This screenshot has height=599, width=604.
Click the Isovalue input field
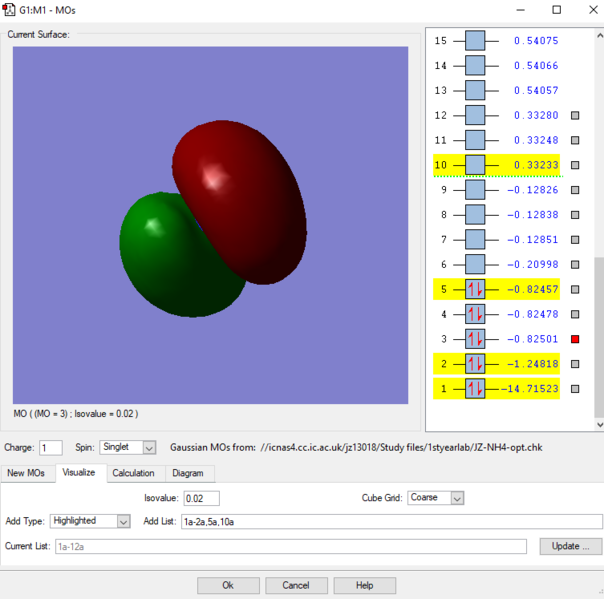tap(201, 498)
